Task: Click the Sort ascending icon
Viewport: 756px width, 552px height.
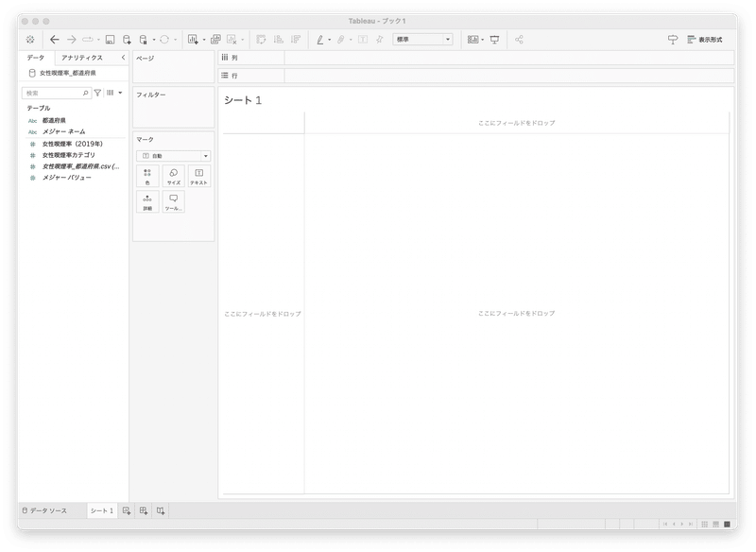Action: [278, 40]
